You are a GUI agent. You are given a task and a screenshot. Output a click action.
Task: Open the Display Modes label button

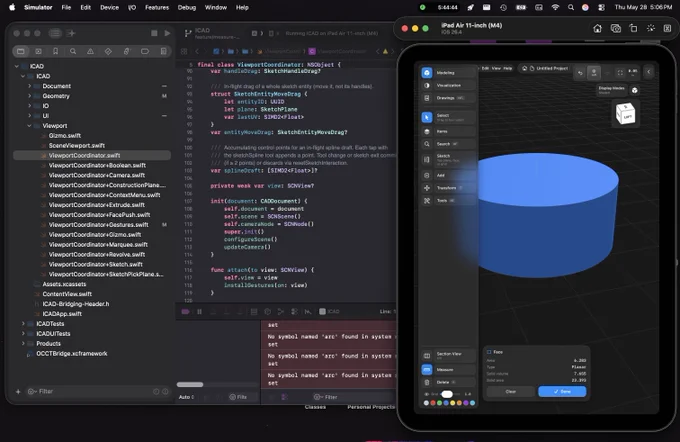[x=611, y=90]
